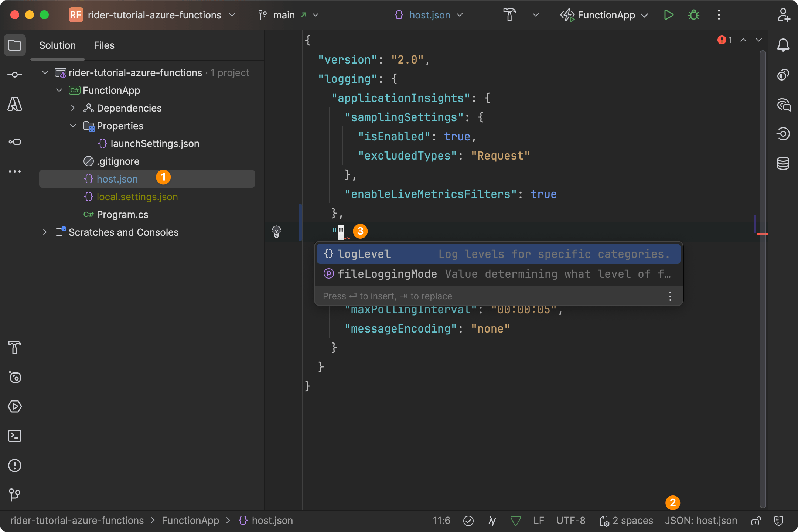Open the Run tool window

[x=15, y=406]
